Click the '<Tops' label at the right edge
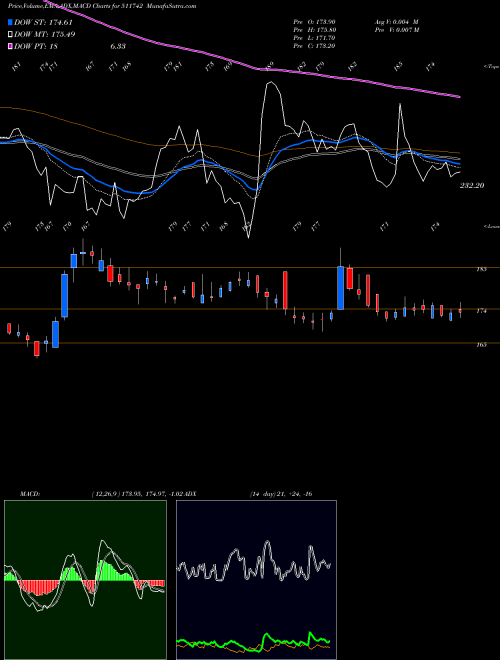Image resolution: width=500 pixels, height=660 pixels. point(491,67)
